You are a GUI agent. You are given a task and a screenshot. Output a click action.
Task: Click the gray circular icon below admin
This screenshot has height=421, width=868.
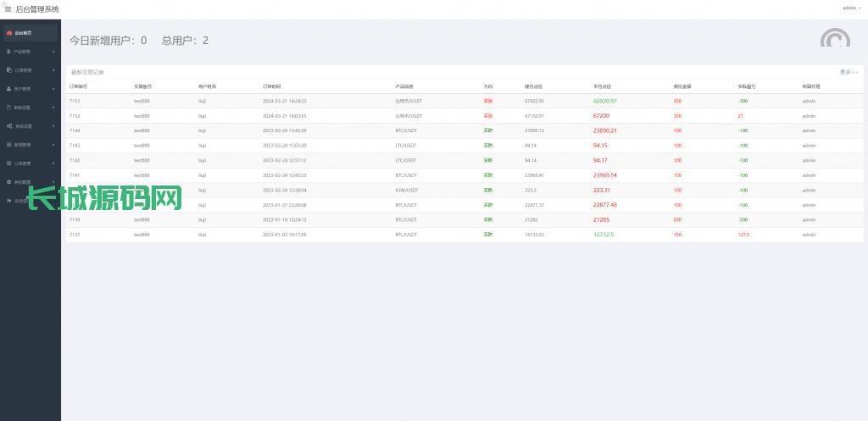[x=836, y=40]
